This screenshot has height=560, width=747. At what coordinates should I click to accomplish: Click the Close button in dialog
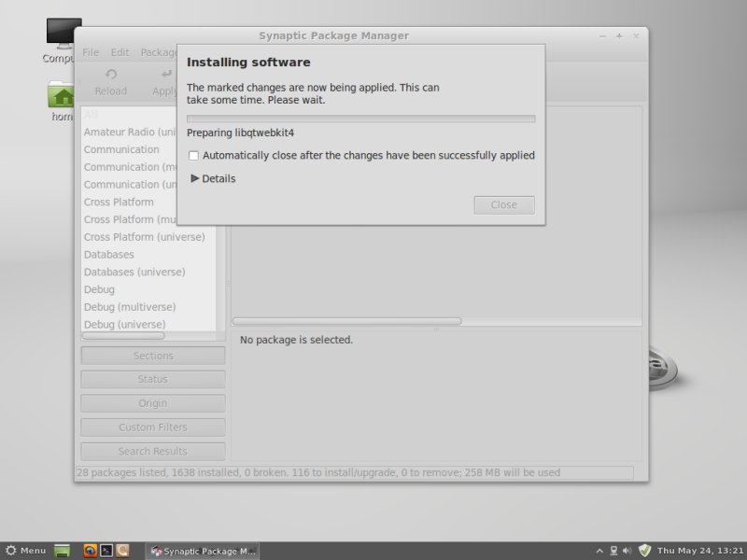point(504,205)
